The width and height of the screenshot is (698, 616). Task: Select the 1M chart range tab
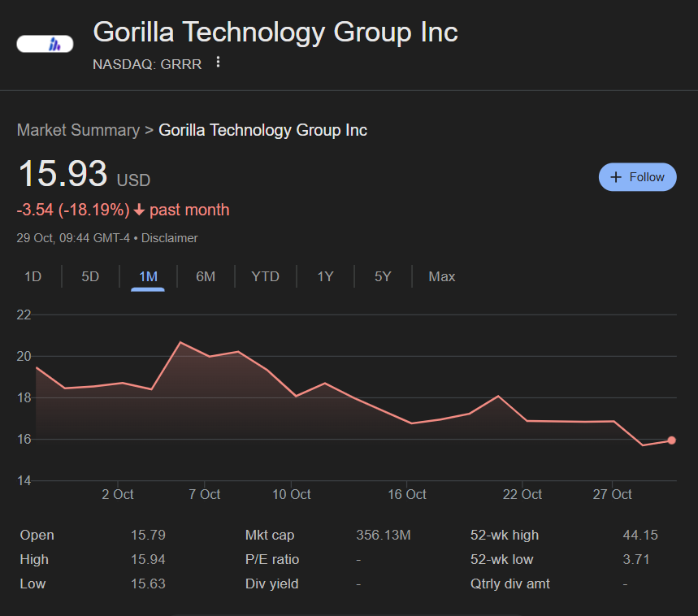coord(148,276)
